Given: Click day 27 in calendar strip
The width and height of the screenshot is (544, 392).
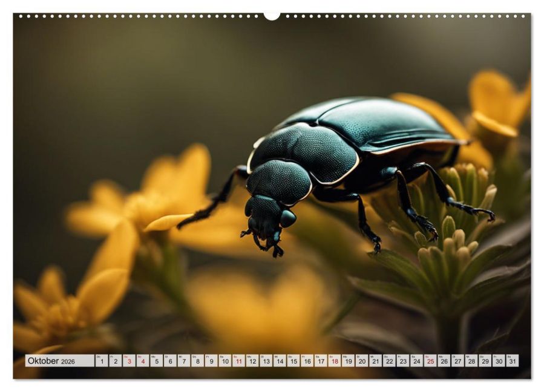Looking at the screenshot, I should 458,361.
